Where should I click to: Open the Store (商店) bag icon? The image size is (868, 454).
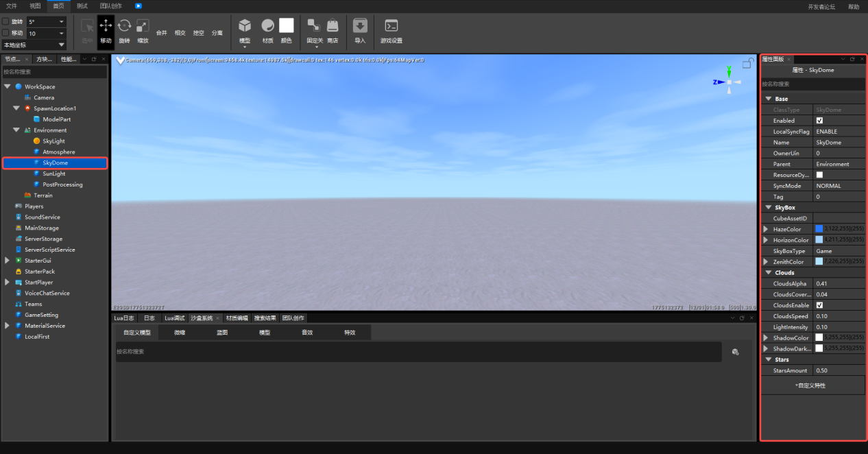coord(333,26)
